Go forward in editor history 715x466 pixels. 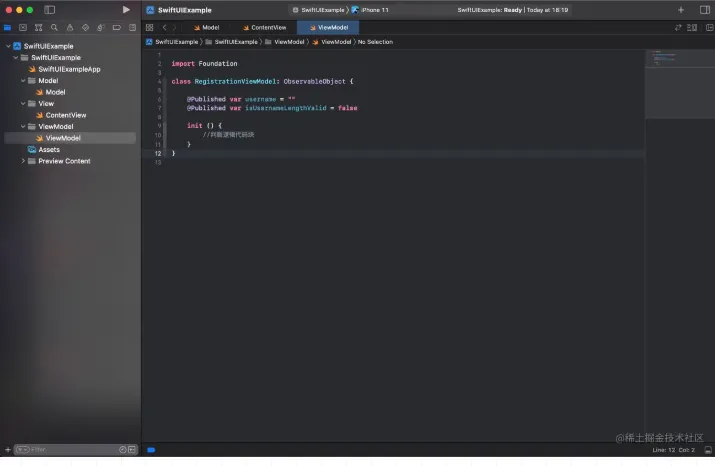pyautogui.click(x=174, y=28)
